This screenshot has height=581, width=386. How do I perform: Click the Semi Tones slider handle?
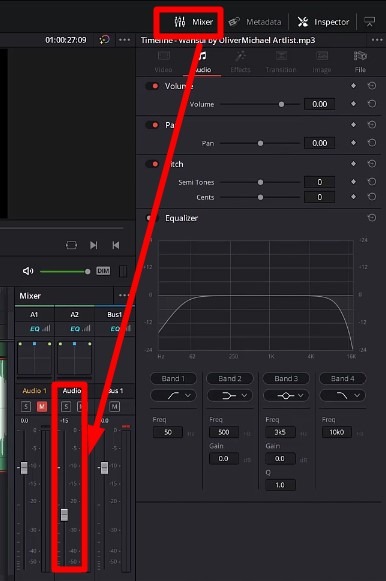pos(260,182)
